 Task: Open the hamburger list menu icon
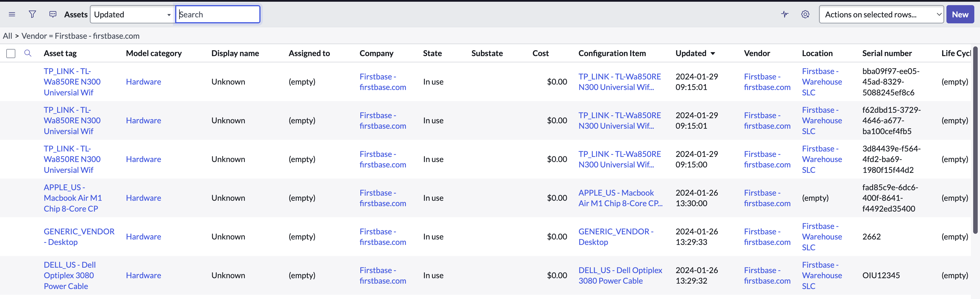(12, 15)
